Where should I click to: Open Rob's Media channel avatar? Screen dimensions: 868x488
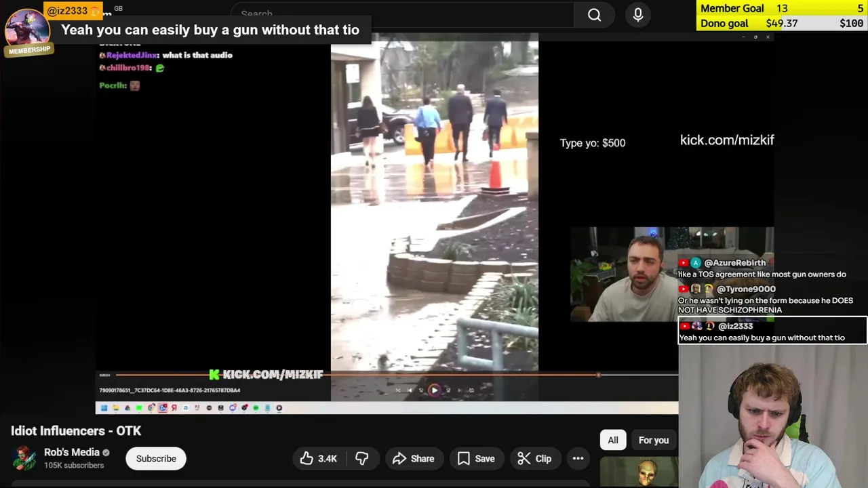[x=24, y=459]
